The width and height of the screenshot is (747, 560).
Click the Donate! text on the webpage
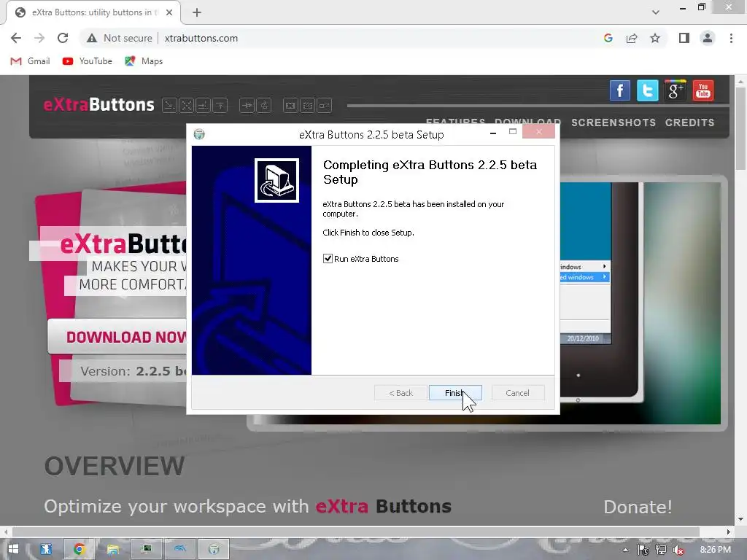638,507
